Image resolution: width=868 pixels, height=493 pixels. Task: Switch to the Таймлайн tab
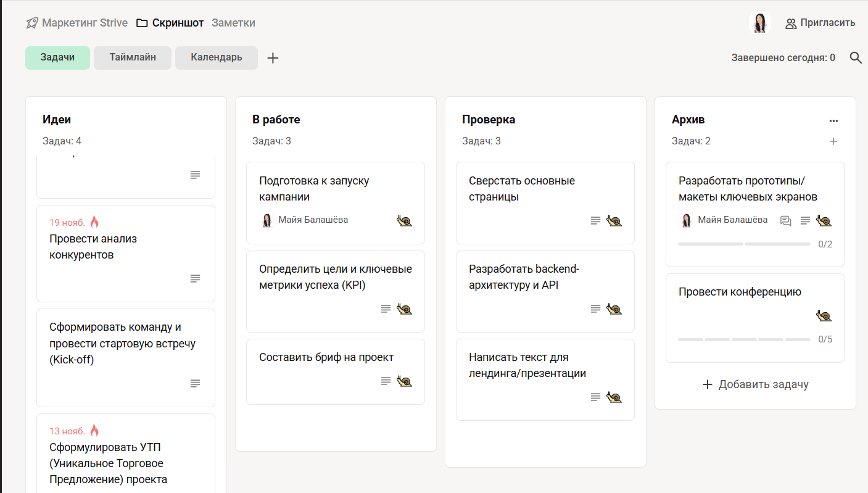pyautogui.click(x=133, y=58)
